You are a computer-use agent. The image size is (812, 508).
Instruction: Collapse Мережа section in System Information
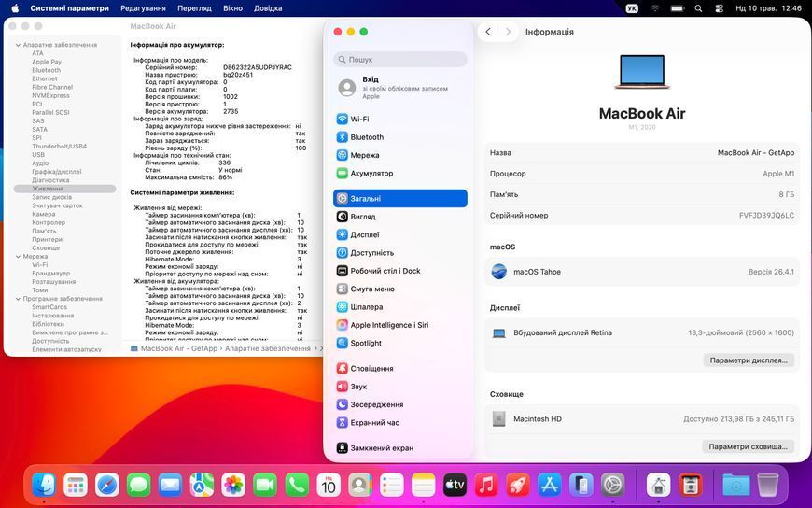click(18, 257)
